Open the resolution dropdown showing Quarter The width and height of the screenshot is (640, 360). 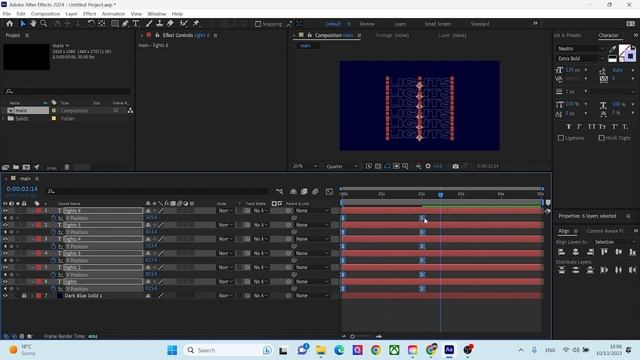coord(342,166)
